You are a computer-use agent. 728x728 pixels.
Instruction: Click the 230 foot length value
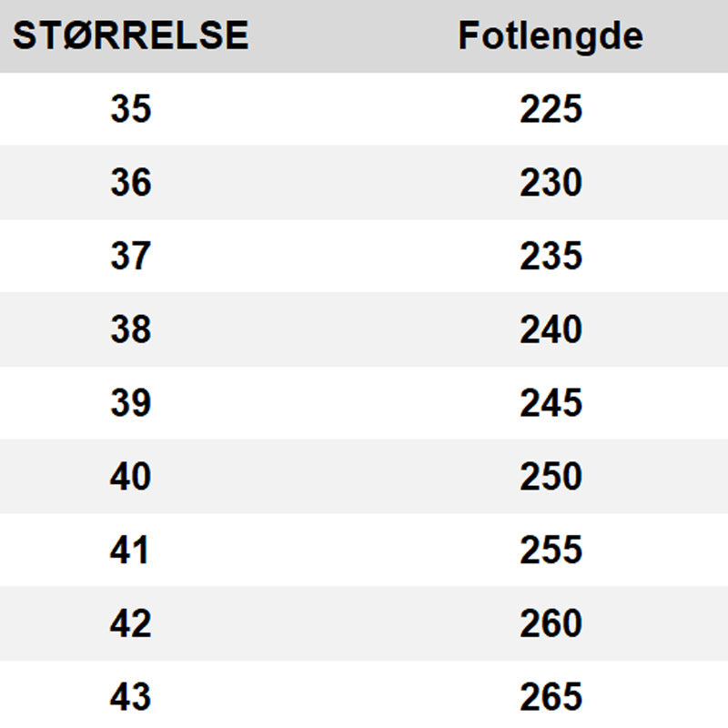tap(551, 183)
